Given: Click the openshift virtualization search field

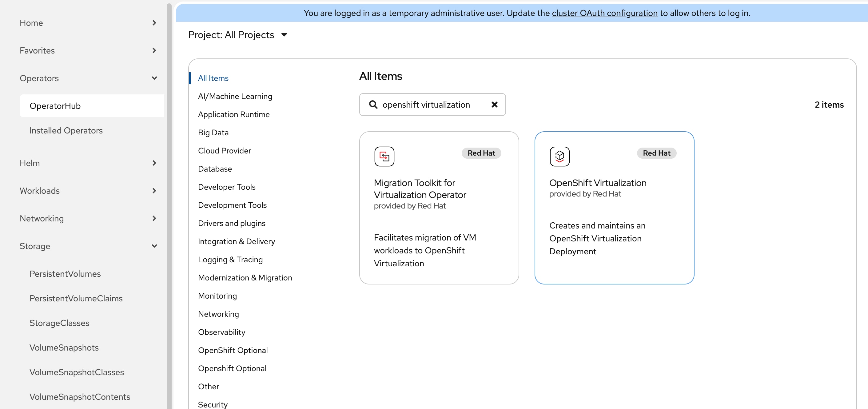Looking at the screenshot, I should (x=432, y=105).
